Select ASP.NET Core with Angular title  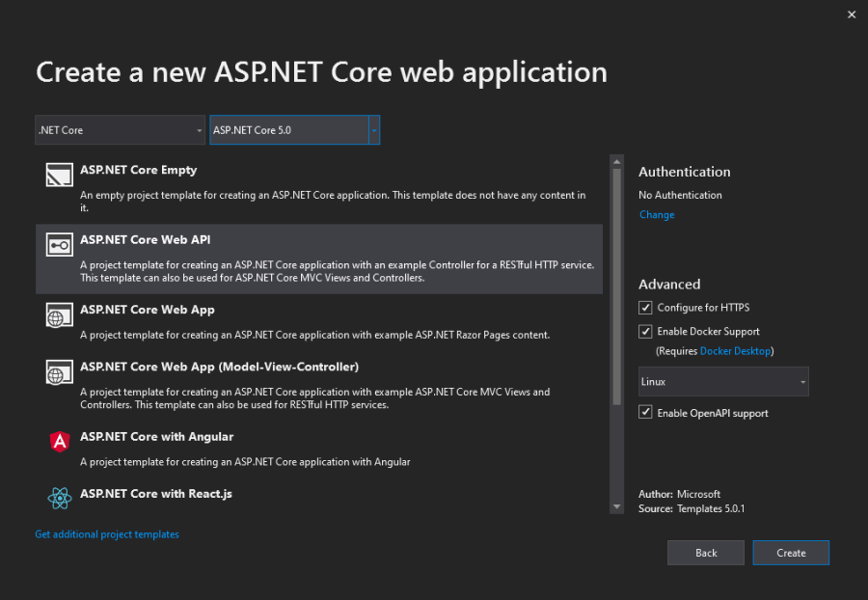pos(156,437)
